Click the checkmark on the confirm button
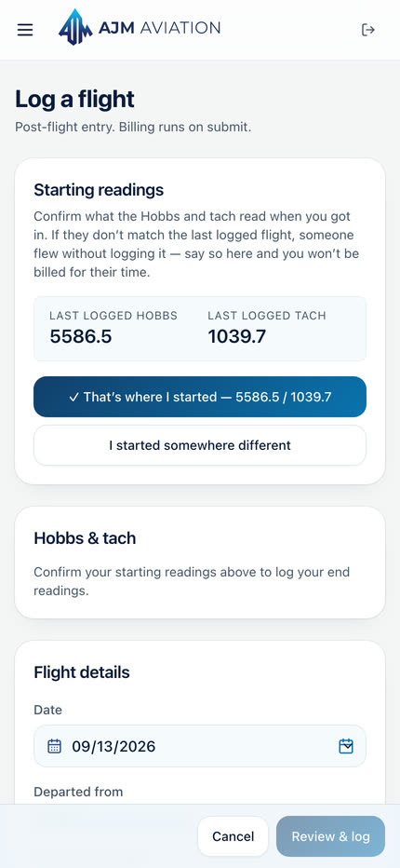The width and height of the screenshot is (400, 868). pyautogui.click(x=73, y=397)
